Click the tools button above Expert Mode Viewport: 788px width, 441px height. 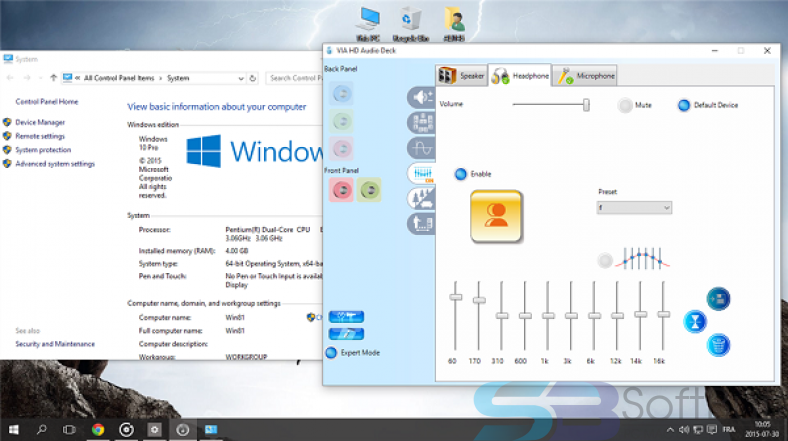[x=346, y=316]
